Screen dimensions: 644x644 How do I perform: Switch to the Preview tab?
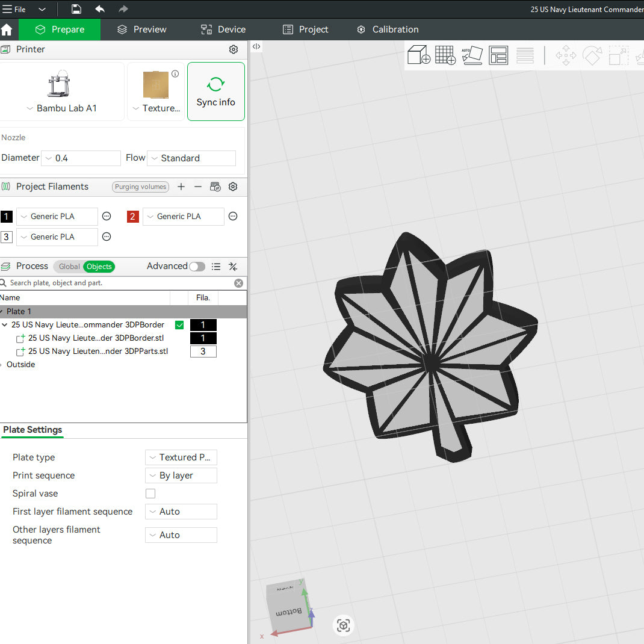point(141,29)
